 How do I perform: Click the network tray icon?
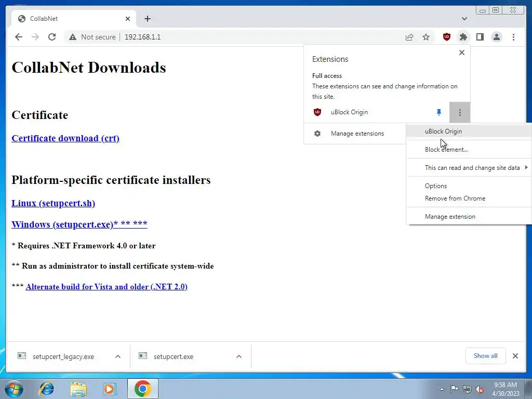tap(467, 389)
